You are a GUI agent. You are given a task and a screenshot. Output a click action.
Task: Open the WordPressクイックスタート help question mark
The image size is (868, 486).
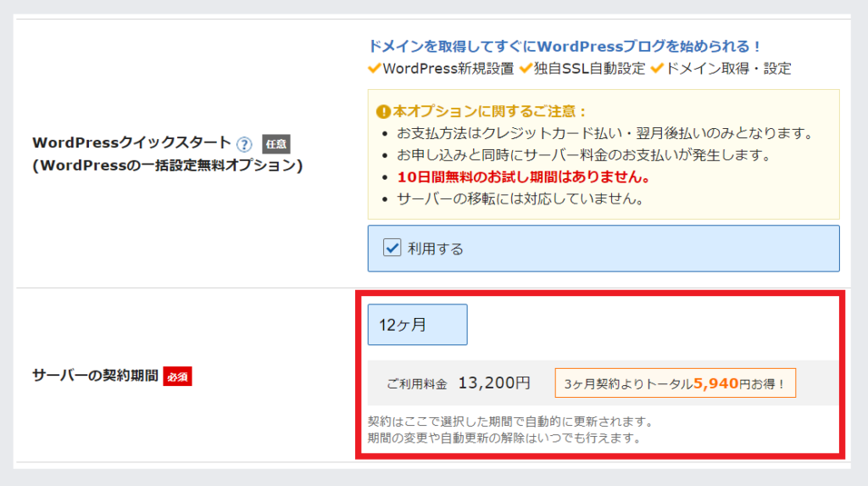coord(244,144)
